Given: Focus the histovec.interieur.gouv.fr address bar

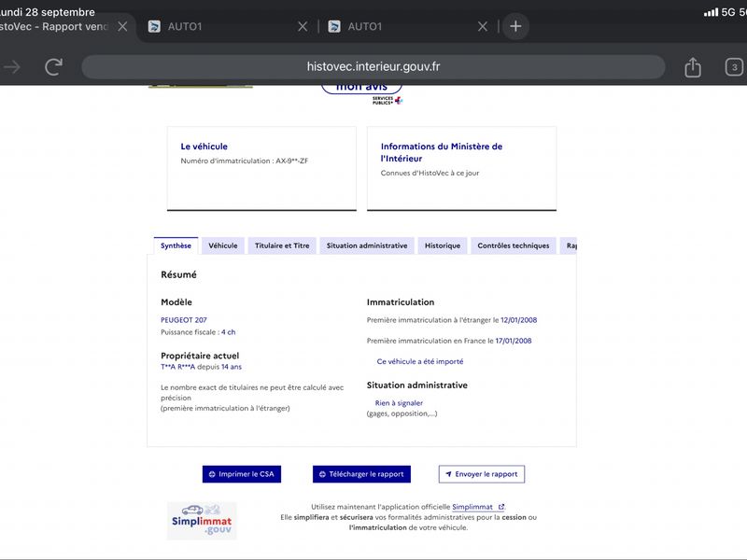Looking at the screenshot, I should point(373,66).
